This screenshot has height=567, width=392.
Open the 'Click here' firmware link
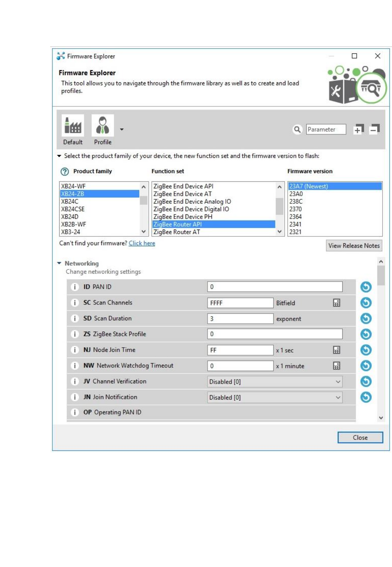coord(142,243)
